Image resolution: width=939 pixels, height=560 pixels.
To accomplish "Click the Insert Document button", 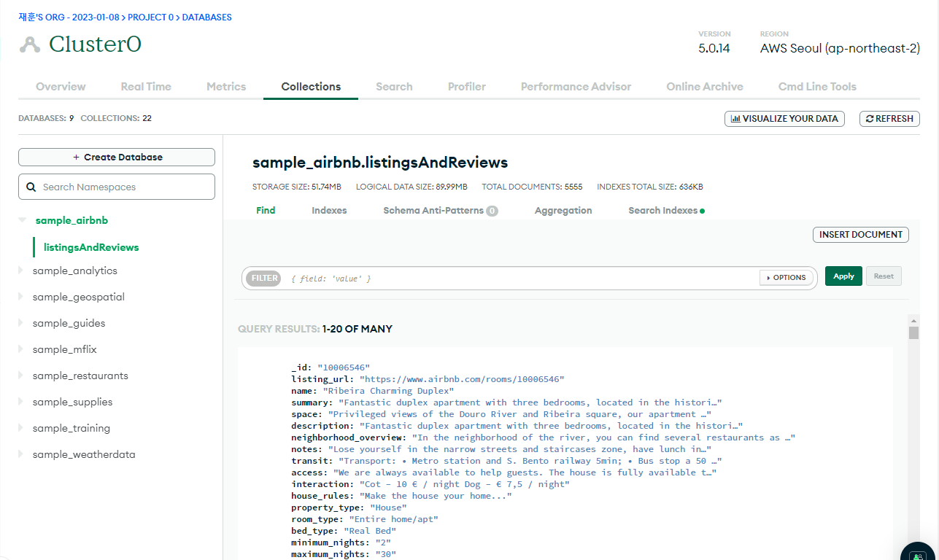I will point(861,235).
